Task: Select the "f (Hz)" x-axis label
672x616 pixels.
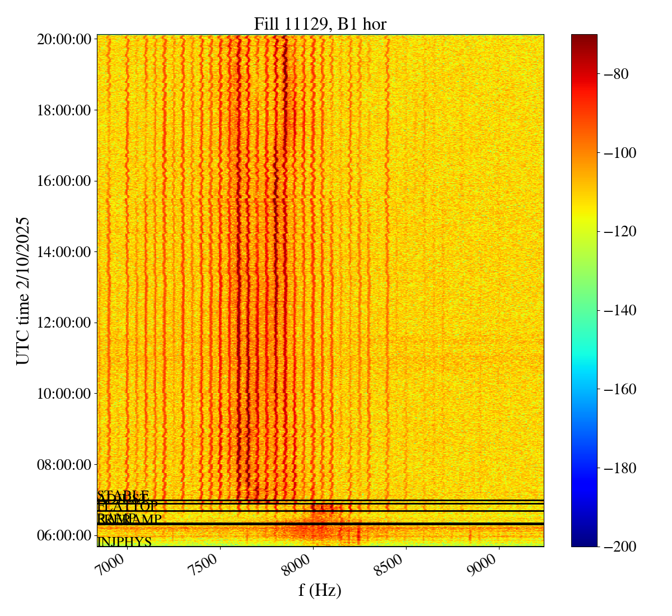Action: [x=320, y=590]
